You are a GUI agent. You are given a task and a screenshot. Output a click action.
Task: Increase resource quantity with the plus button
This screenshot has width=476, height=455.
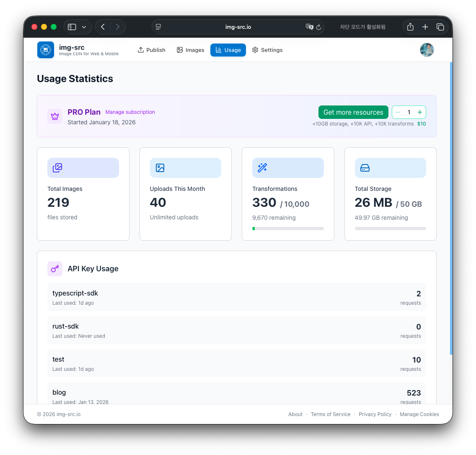[420, 112]
